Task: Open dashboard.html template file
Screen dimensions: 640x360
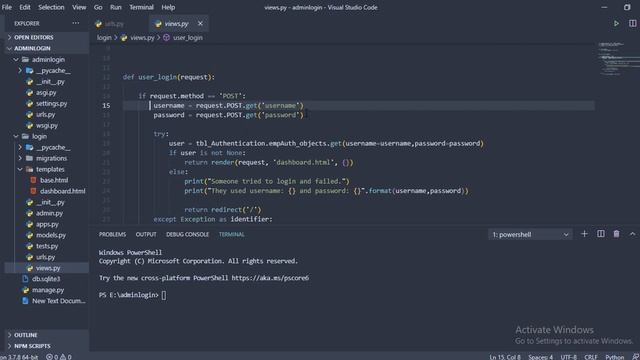Action: (x=62, y=191)
